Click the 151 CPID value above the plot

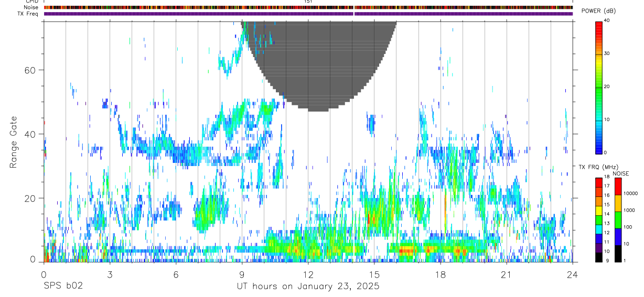pyautogui.click(x=308, y=2)
